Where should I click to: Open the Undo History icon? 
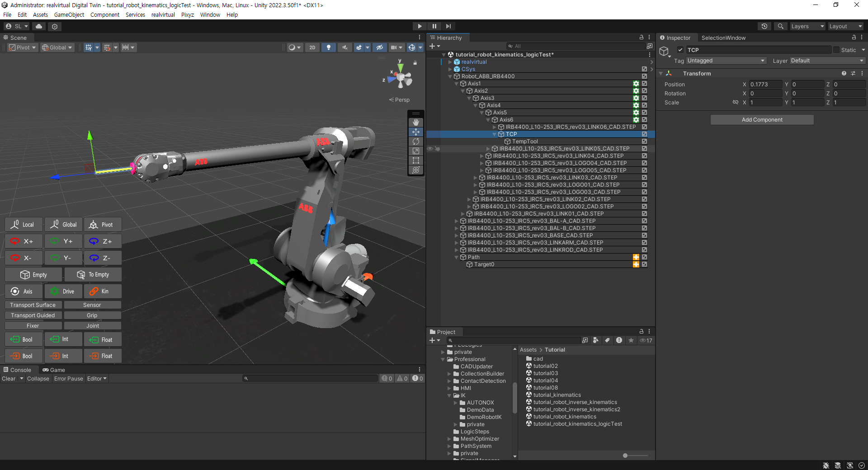click(x=764, y=26)
